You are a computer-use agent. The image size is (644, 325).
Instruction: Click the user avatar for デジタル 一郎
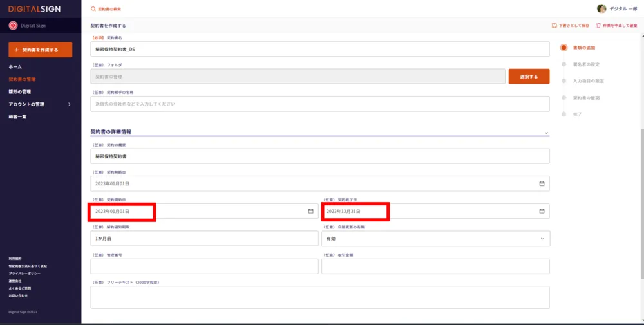(x=601, y=8)
